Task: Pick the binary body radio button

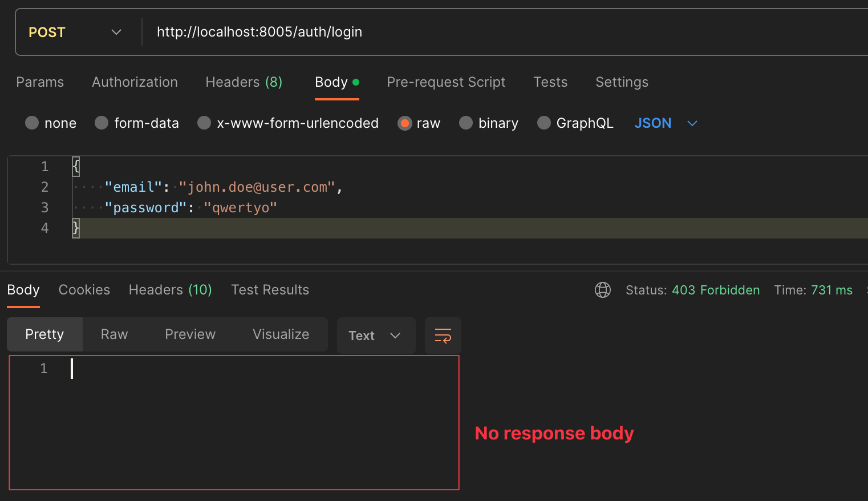Action: [x=466, y=123]
